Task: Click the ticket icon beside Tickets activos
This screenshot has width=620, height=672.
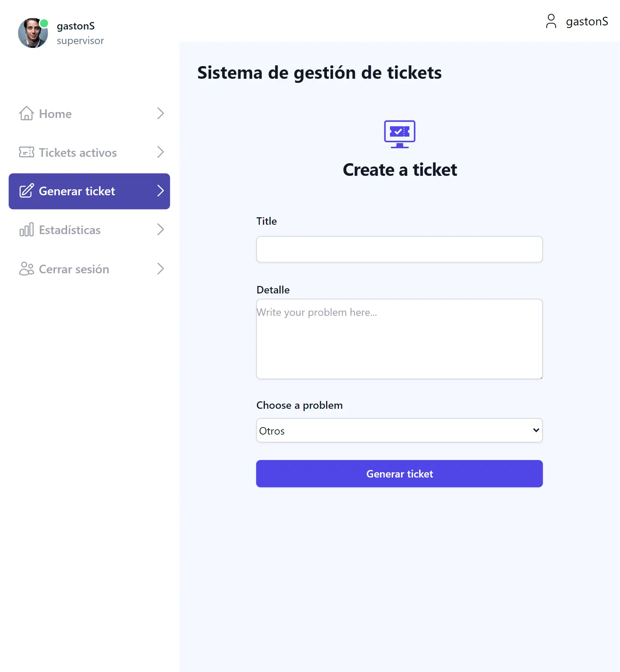Action: click(x=26, y=152)
